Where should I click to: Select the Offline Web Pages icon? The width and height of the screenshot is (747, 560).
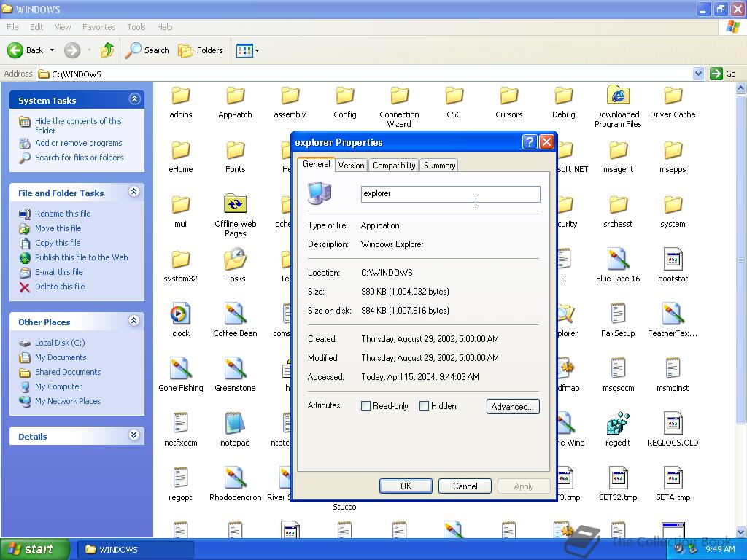pos(235,205)
